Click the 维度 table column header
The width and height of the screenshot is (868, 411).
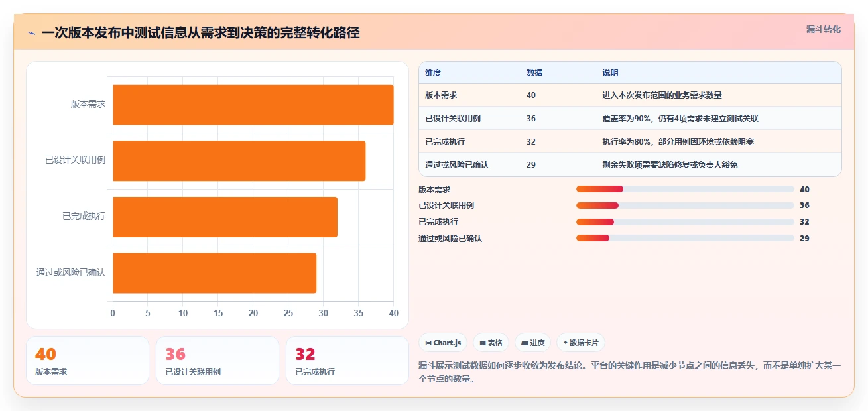(433, 73)
